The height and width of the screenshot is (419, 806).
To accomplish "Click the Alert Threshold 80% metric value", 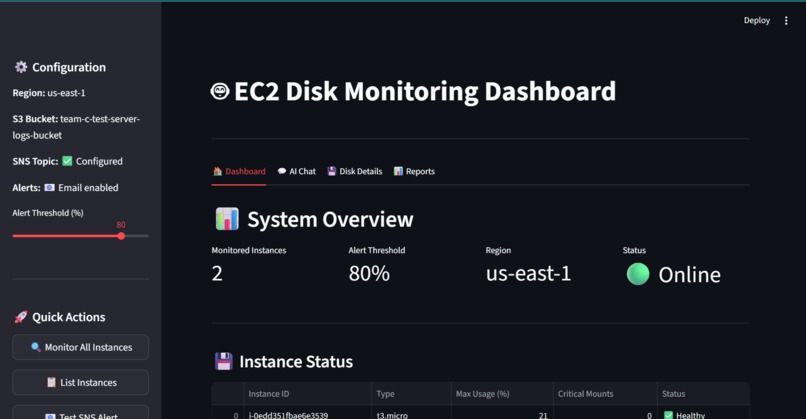I will pyautogui.click(x=369, y=274).
